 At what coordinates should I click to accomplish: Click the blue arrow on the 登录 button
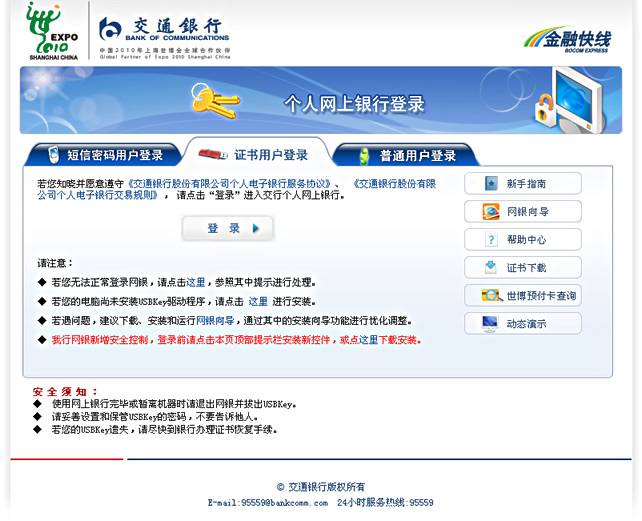[256, 228]
